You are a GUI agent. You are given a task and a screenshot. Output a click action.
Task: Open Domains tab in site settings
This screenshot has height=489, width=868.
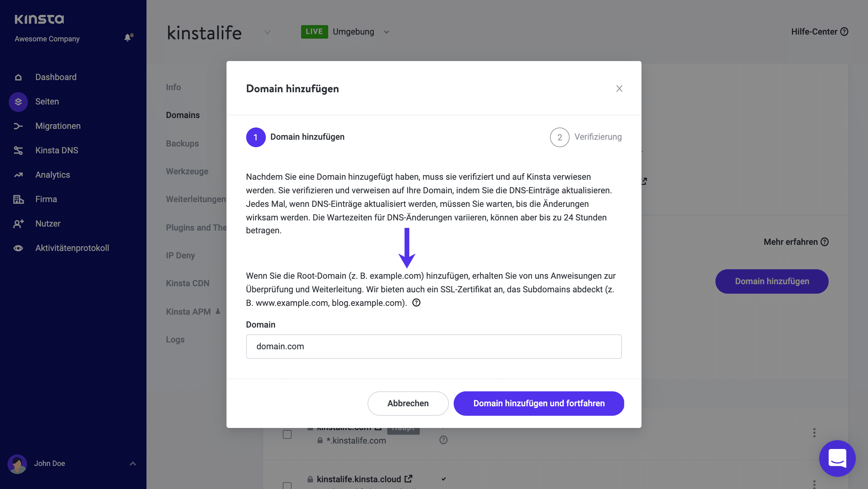point(182,115)
